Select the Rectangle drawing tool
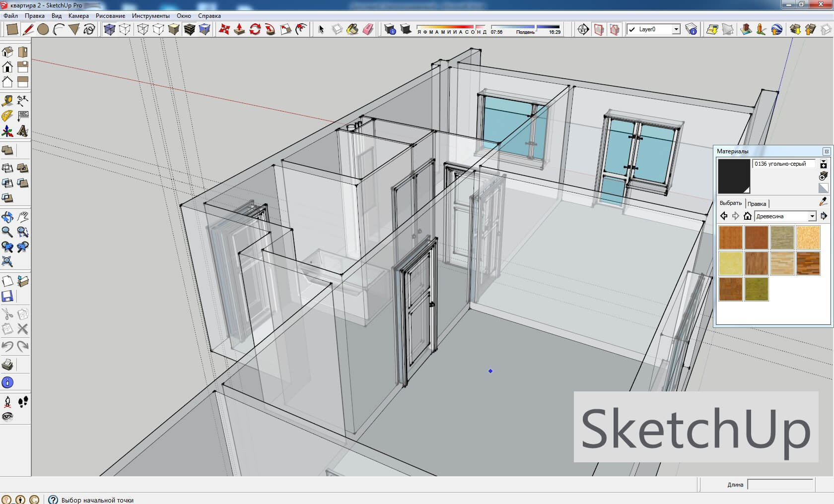This screenshot has height=504, width=834. 12,30
